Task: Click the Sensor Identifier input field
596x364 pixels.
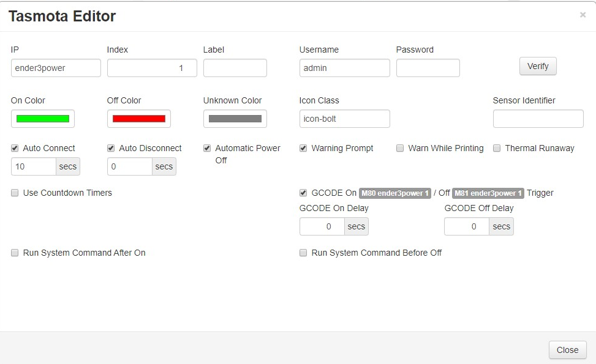Action: coord(538,119)
